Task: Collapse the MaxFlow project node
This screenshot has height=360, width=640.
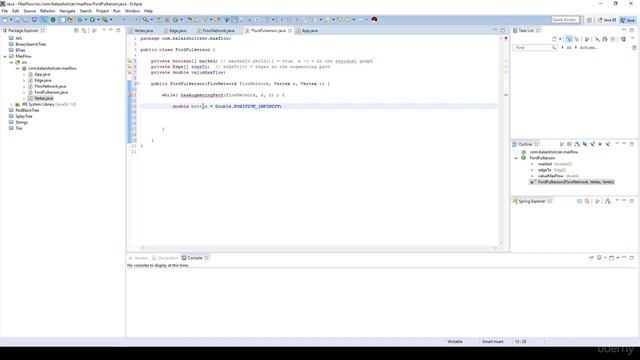Action: point(5,56)
